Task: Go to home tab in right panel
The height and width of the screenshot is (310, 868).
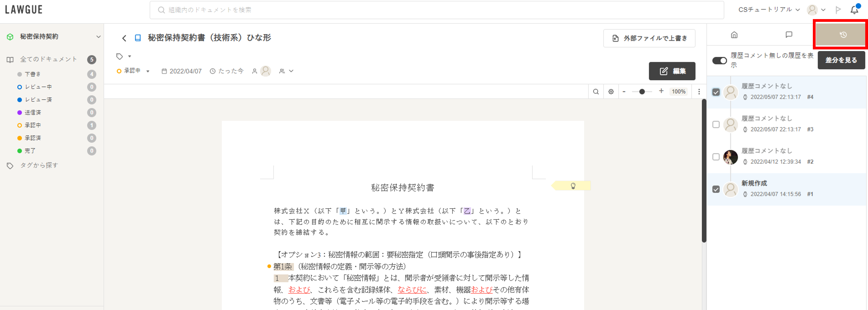Action: click(734, 35)
